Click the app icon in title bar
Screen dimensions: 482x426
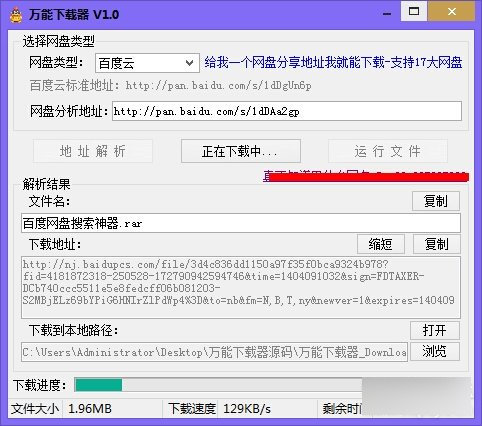tap(16, 15)
